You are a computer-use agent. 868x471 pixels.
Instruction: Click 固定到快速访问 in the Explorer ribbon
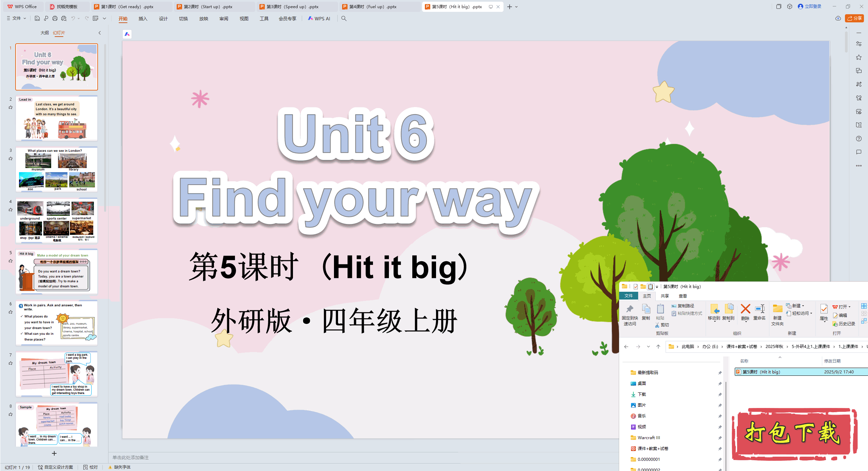point(629,314)
